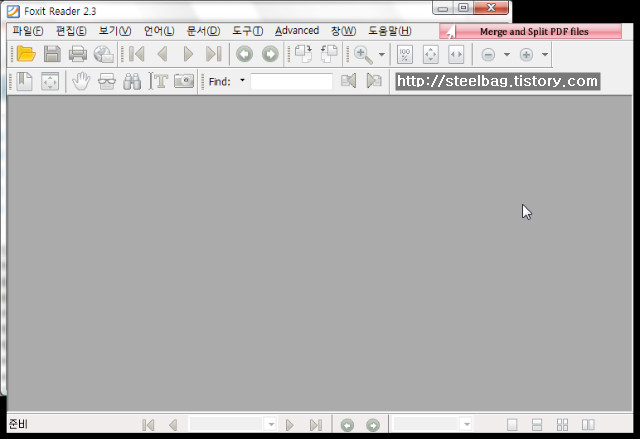Open Find options dropdown arrow
This screenshot has height=439, width=640.
point(242,80)
